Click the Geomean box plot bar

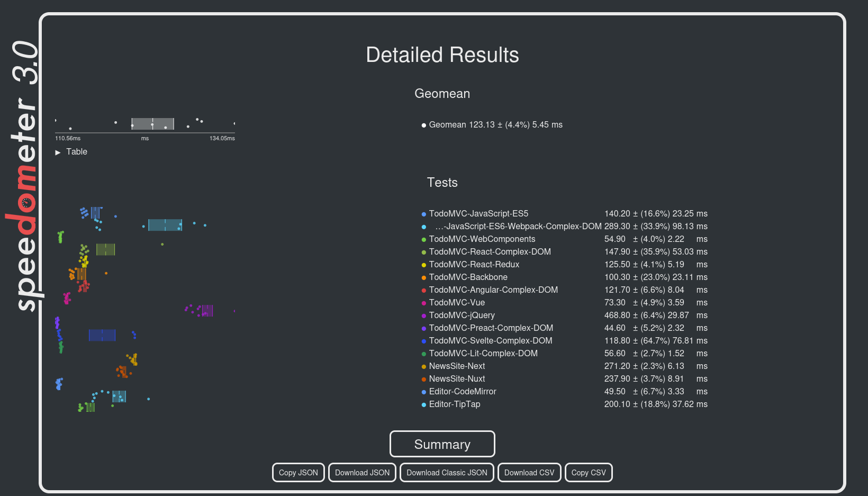[152, 124]
